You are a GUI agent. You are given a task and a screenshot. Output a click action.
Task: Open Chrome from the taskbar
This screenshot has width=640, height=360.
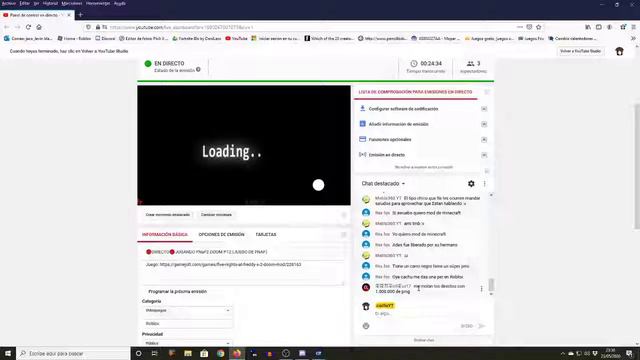tap(220, 353)
